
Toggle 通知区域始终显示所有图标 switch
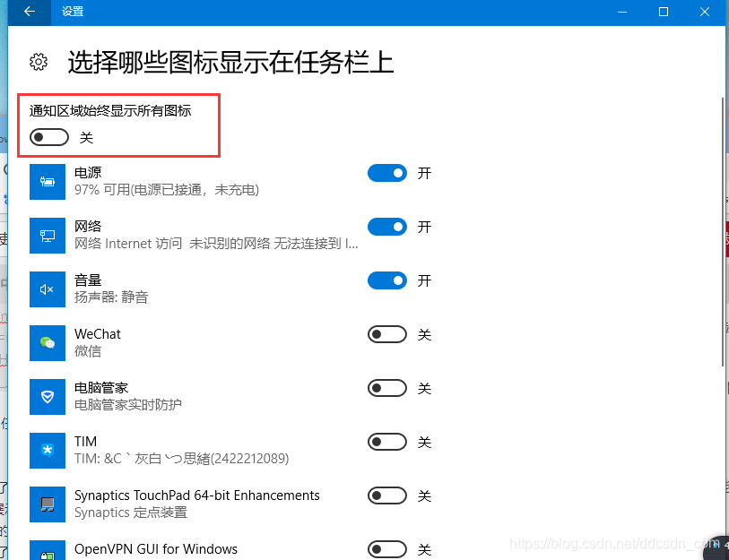coord(49,137)
